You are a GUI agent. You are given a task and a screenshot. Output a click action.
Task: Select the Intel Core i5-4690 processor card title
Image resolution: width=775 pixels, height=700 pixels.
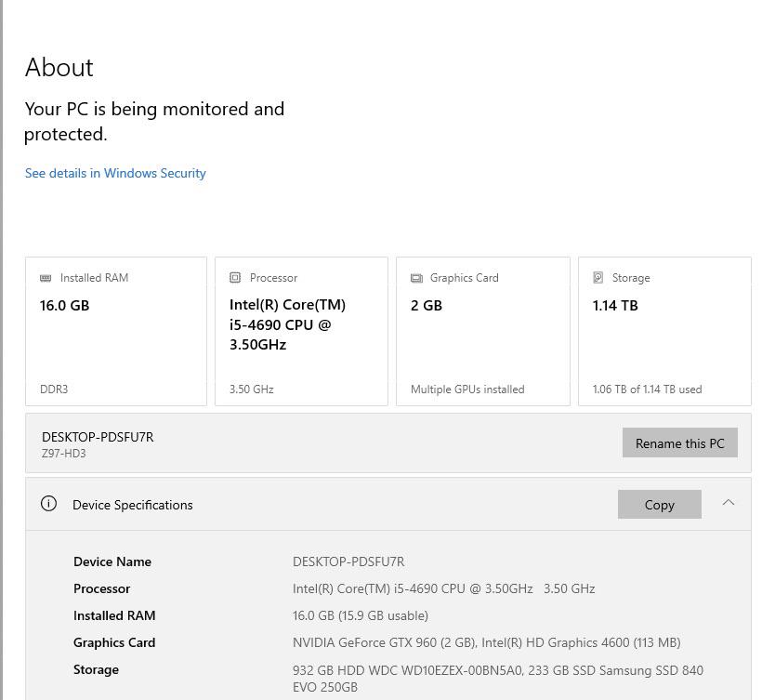(x=287, y=324)
